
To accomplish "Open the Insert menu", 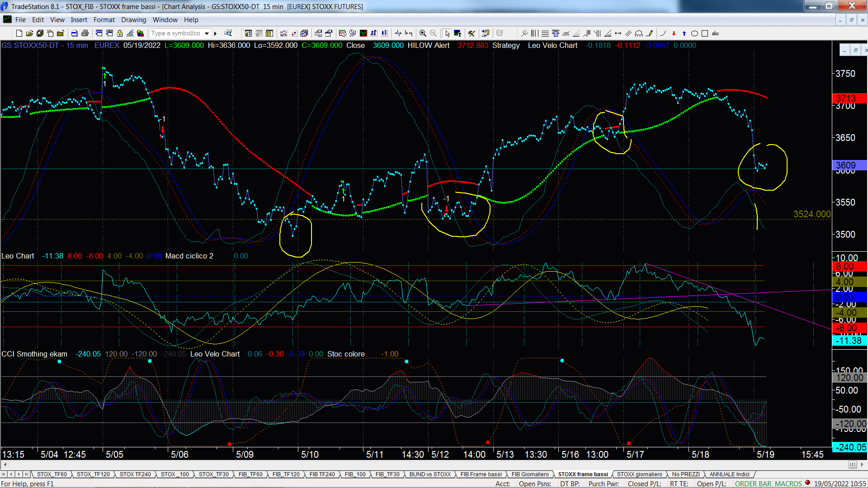I will [x=79, y=20].
